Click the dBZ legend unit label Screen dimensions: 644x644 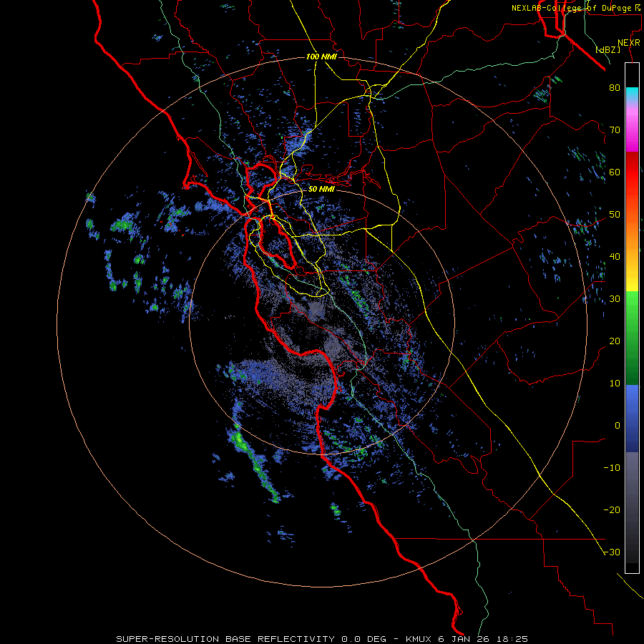click(x=608, y=49)
